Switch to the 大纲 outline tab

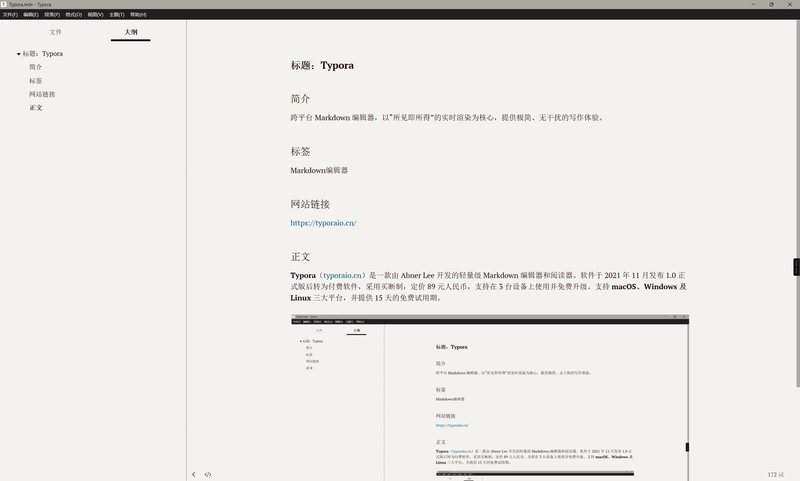131,32
